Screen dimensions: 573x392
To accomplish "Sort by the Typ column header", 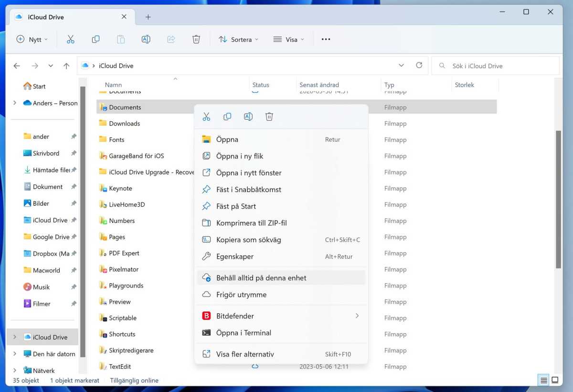I will pos(389,85).
